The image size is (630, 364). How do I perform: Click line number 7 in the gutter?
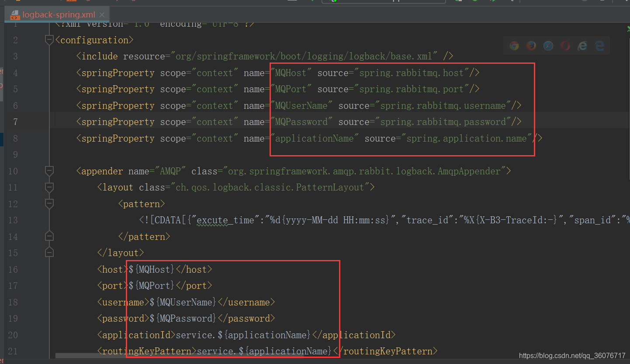tap(15, 121)
